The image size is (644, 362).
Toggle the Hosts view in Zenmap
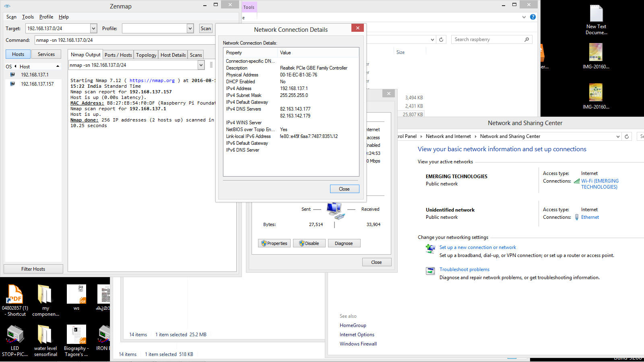[x=18, y=54]
